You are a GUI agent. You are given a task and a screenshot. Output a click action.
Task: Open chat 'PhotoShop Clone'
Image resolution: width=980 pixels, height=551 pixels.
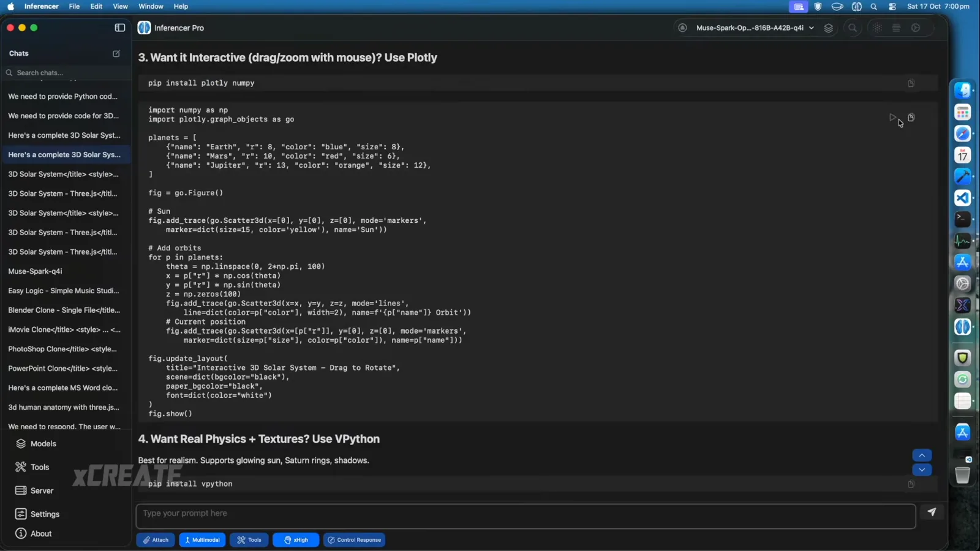66,349
